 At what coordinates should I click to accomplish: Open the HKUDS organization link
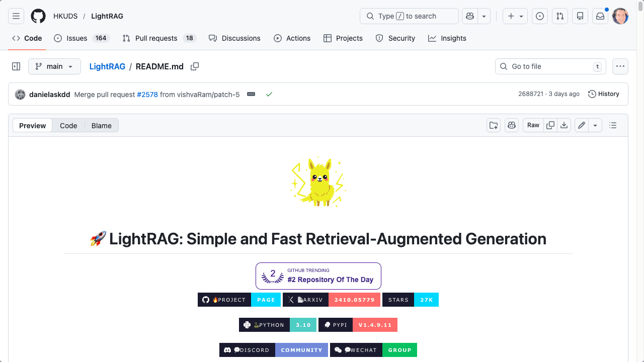(x=65, y=16)
